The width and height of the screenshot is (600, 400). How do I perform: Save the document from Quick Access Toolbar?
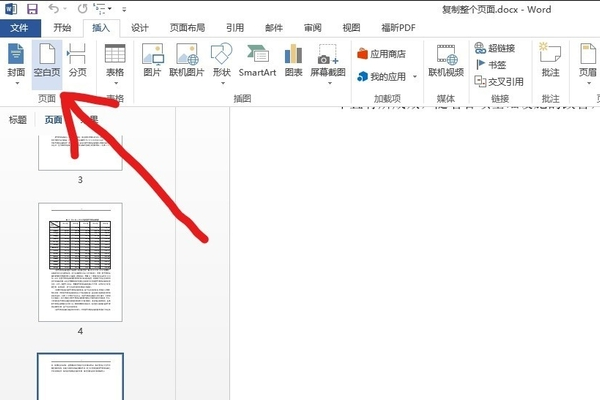tap(32, 8)
